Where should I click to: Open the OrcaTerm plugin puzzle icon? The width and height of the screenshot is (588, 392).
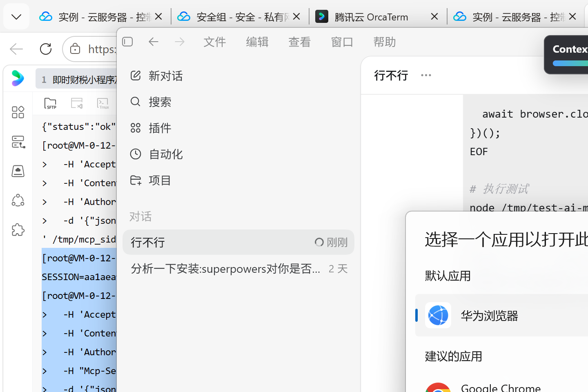18,230
